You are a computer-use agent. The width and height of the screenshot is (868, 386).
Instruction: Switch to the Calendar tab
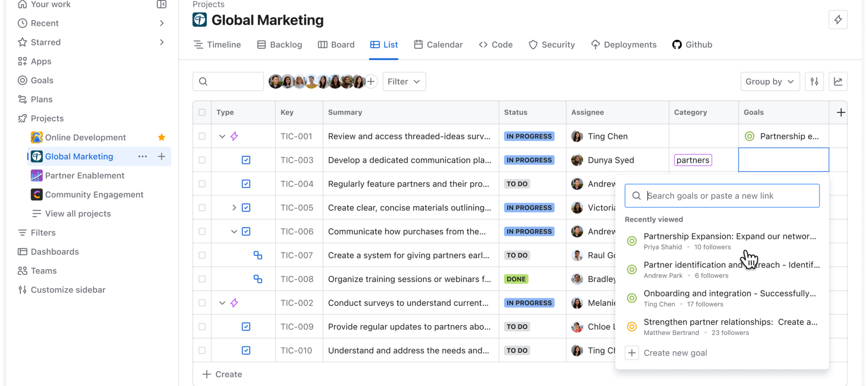click(438, 45)
